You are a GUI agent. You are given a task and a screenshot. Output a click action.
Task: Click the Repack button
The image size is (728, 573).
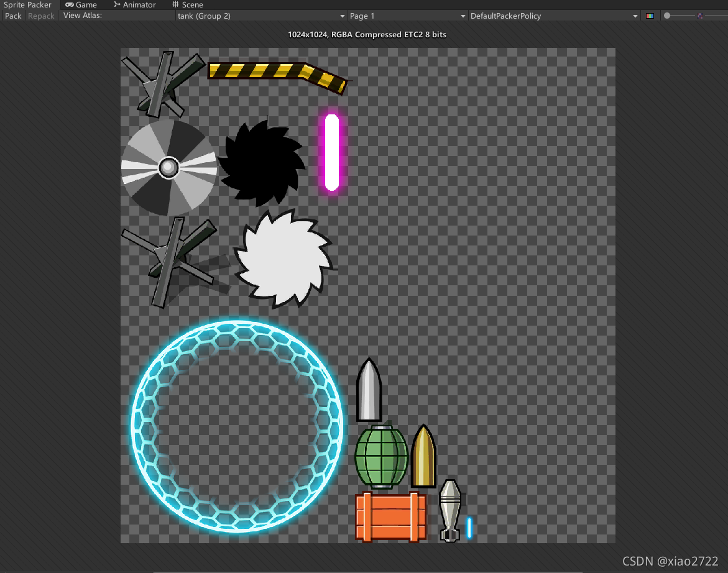[x=41, y=16]
